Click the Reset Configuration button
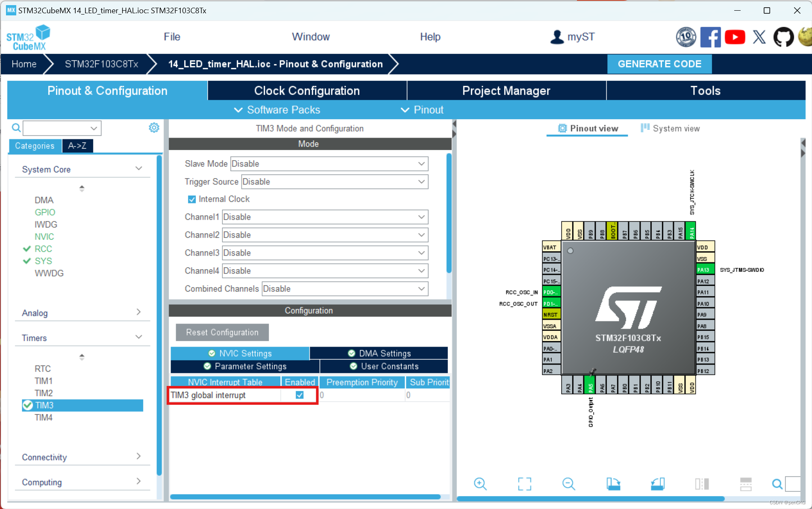 pos(222,332)
